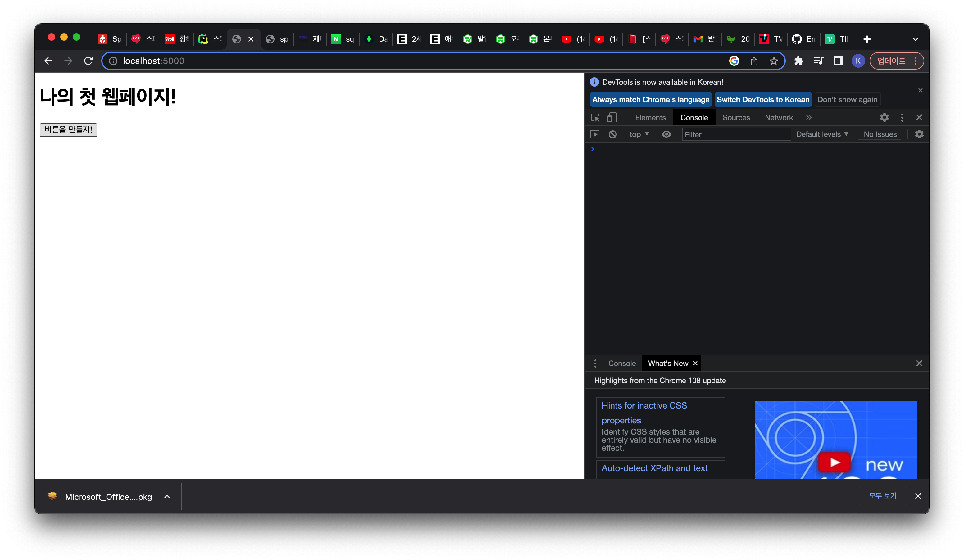Show the console sidebar
Viewport: 964px width, 560px height.
tap(594, 134)
